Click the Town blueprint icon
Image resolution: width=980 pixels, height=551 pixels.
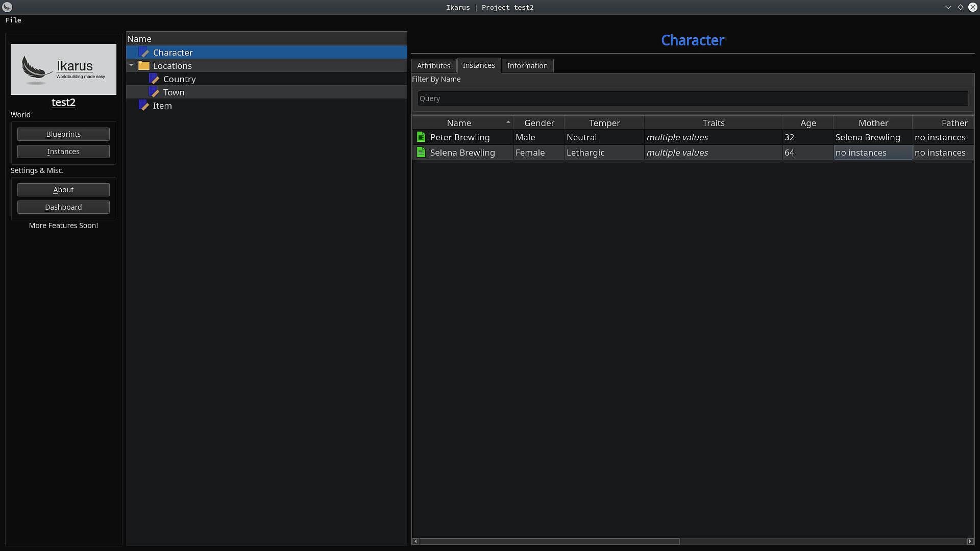pos(154,92)
